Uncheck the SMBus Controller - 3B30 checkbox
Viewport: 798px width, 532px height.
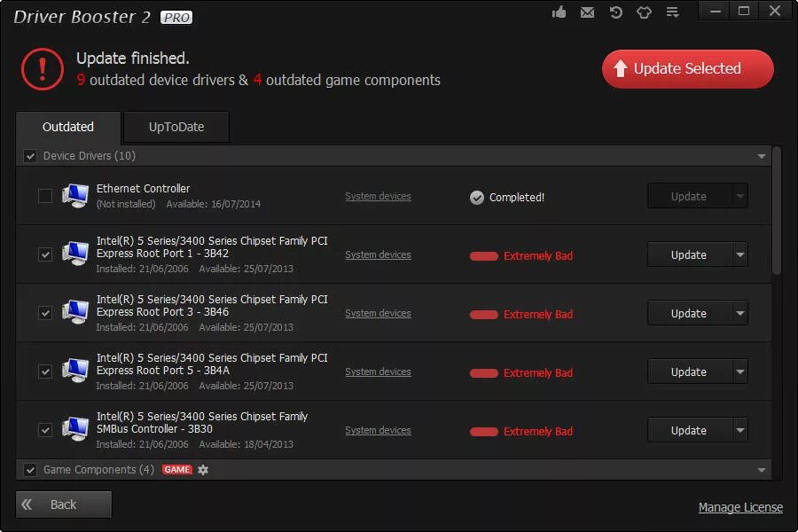[45, 430]
